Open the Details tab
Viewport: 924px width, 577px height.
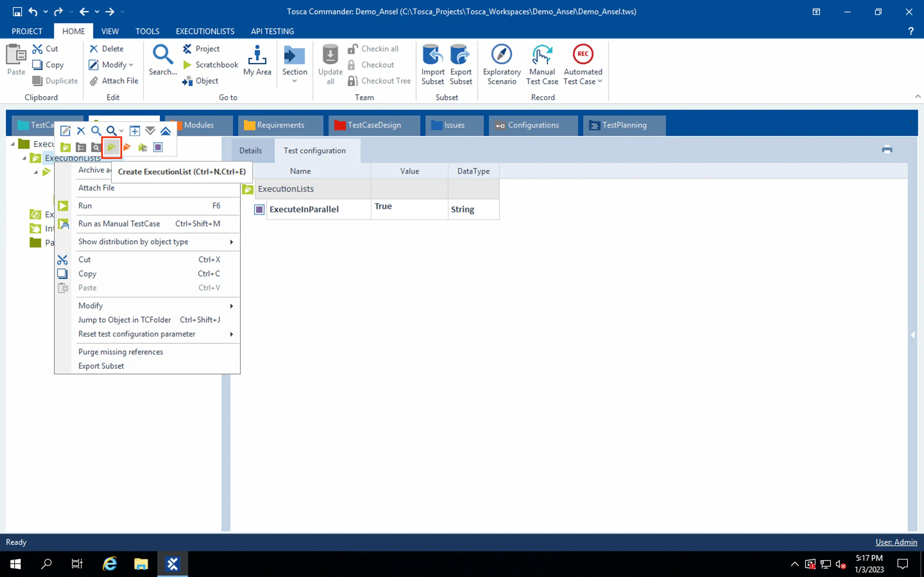pos(251,151)
